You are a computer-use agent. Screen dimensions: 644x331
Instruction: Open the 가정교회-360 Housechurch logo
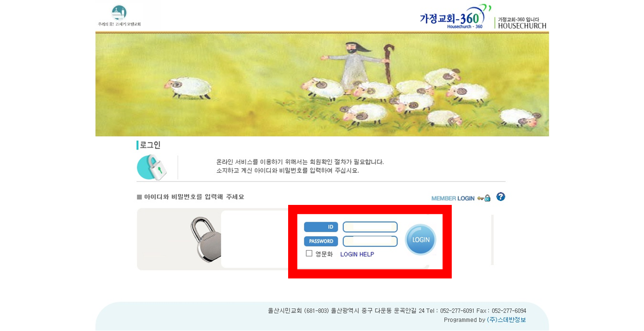(455, 17)
